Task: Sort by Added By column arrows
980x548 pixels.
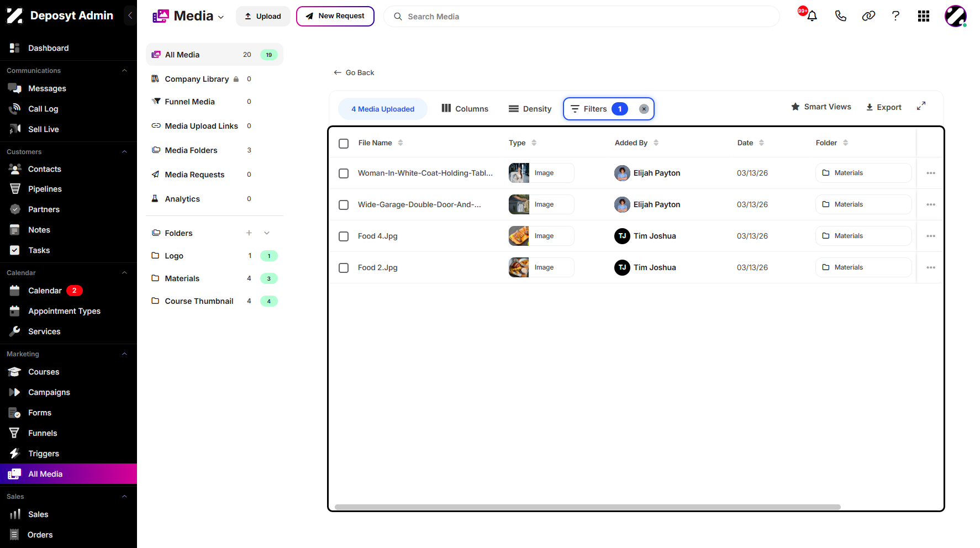Action: tap(656, 143)
